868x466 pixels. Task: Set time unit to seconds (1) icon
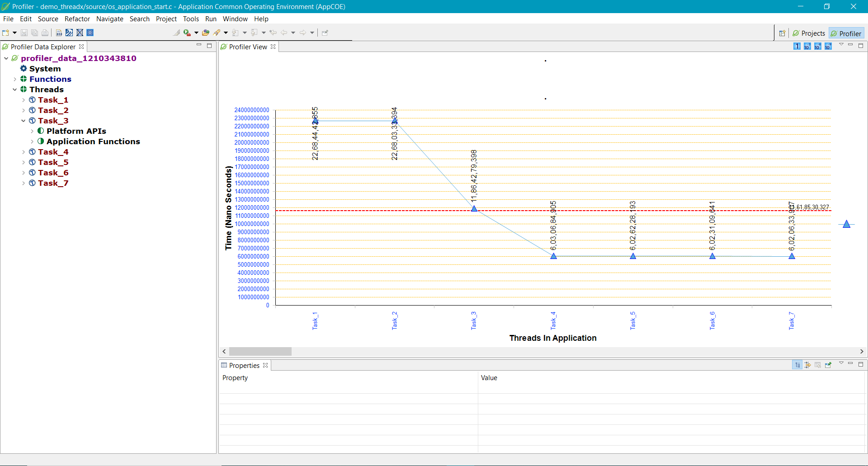click(x=797, y=46)
